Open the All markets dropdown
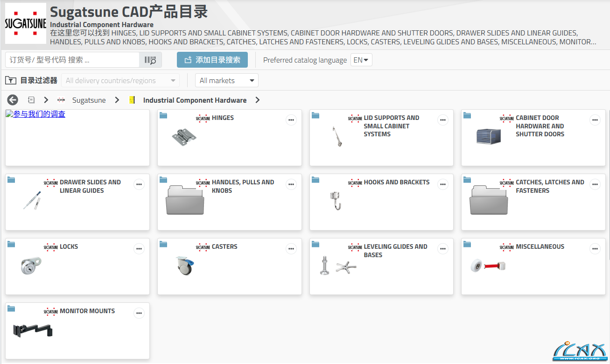The width and height of the screenshot is (610, 364). click(227, 80)
